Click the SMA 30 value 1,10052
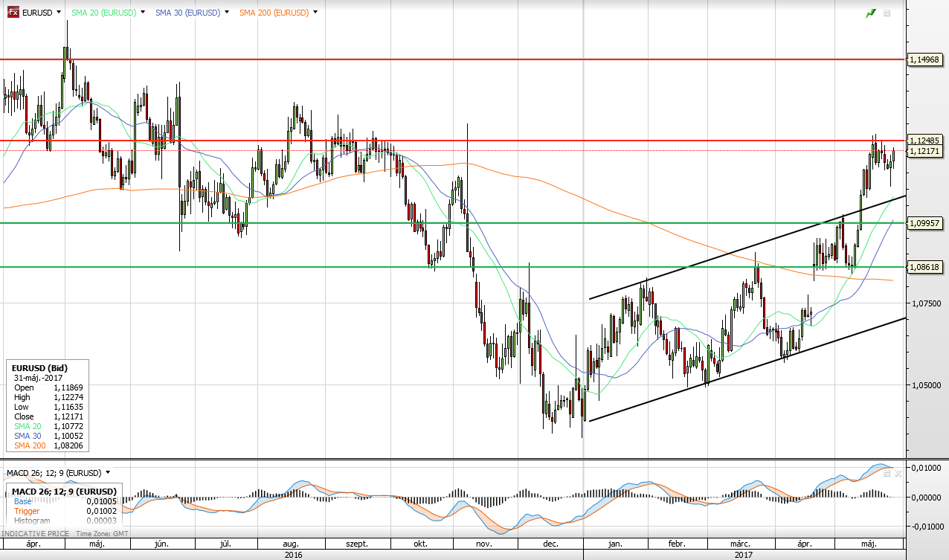 pos(68,436)
